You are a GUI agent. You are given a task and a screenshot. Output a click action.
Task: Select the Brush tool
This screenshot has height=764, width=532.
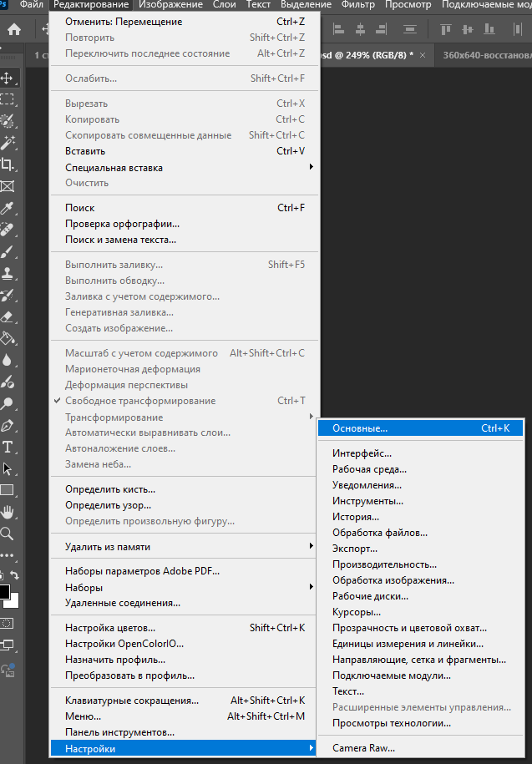[7, 252]
